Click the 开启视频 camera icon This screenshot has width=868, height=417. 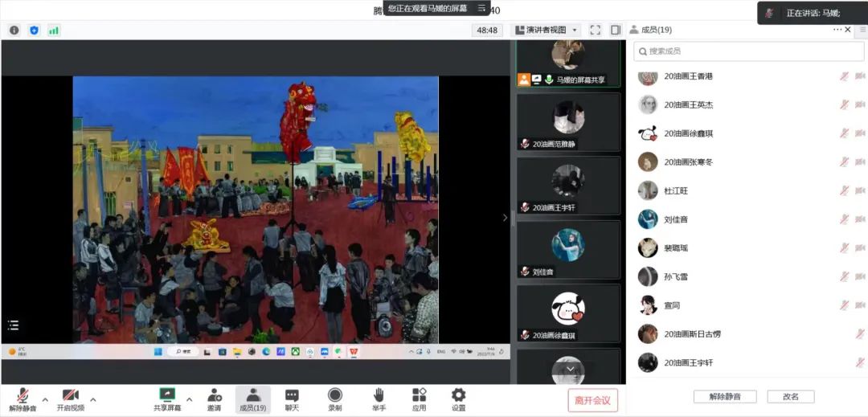(70, 395)
